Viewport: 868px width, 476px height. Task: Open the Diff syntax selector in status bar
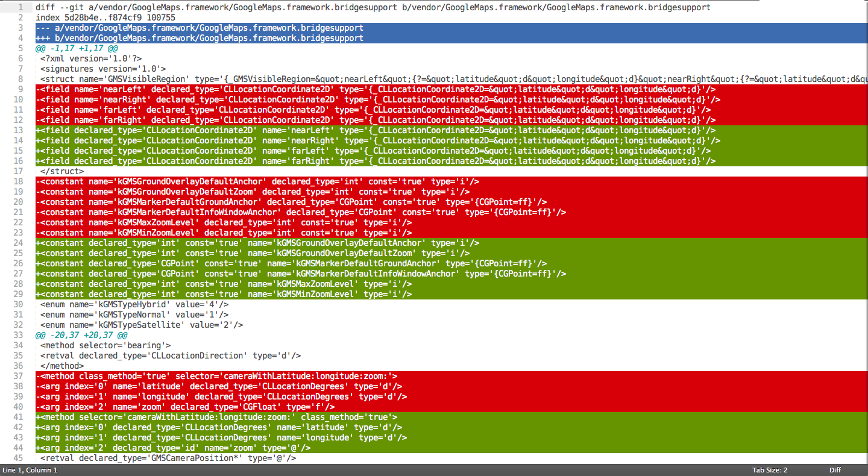pyautogui.click(x=835, y=470)
